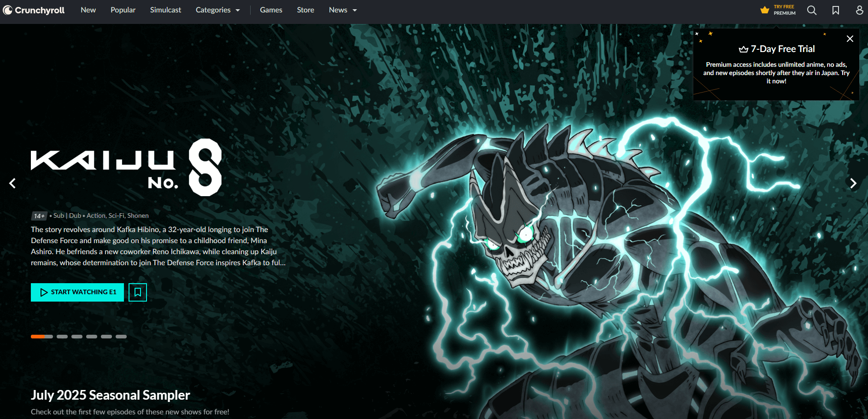This screenshot has width=868, height=419.
Task: Open the watchlist bookmark in header
Action: click(836, 10)
